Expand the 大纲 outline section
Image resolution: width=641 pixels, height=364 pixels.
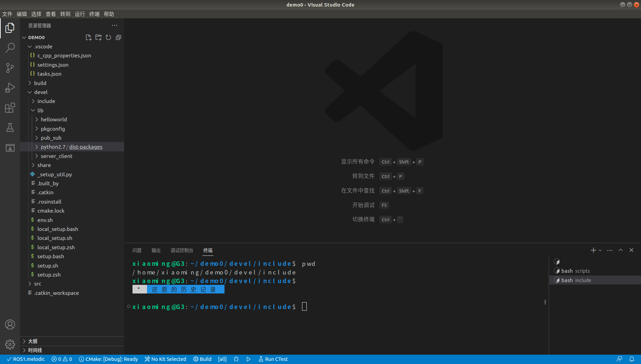click(72, 341)
